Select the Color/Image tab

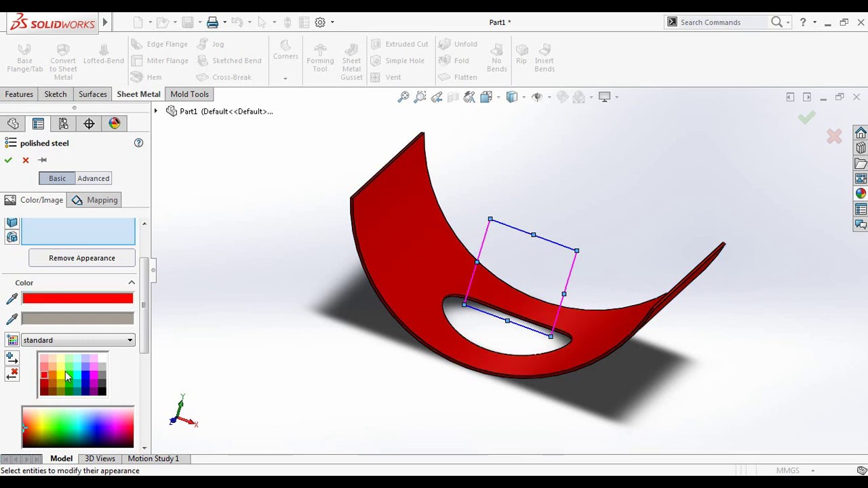pyautogui.click(x=35, y=200)
